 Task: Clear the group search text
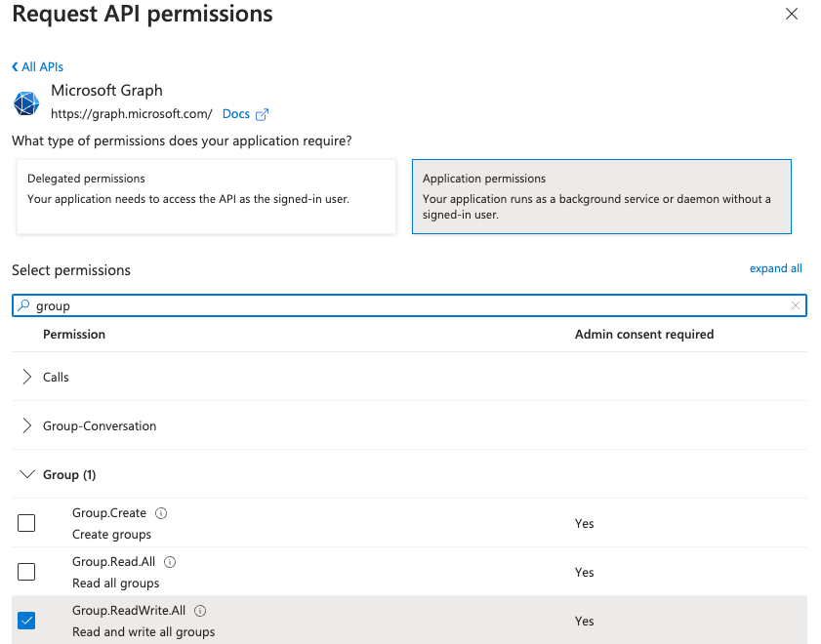coord(796,305)
